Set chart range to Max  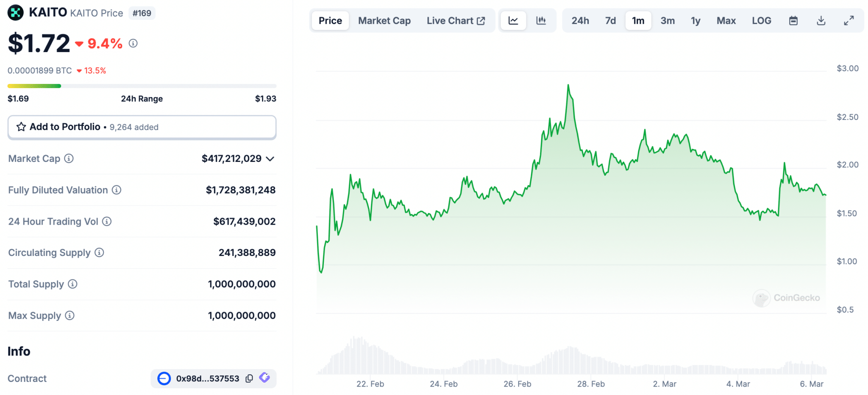726,20
